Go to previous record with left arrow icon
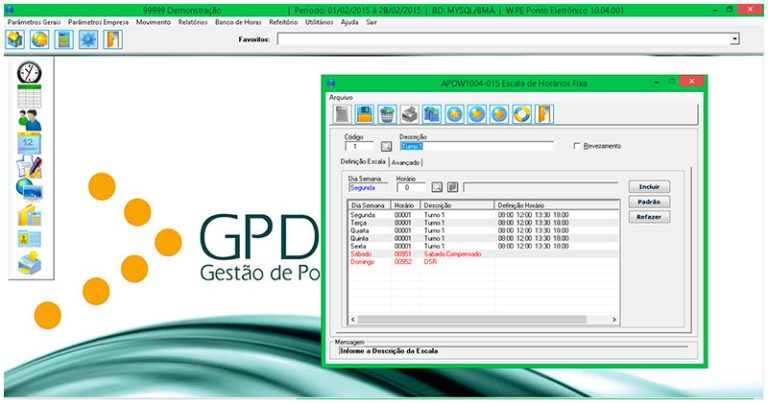The width and height of the screenshot is (768, 407). point(455,113)
